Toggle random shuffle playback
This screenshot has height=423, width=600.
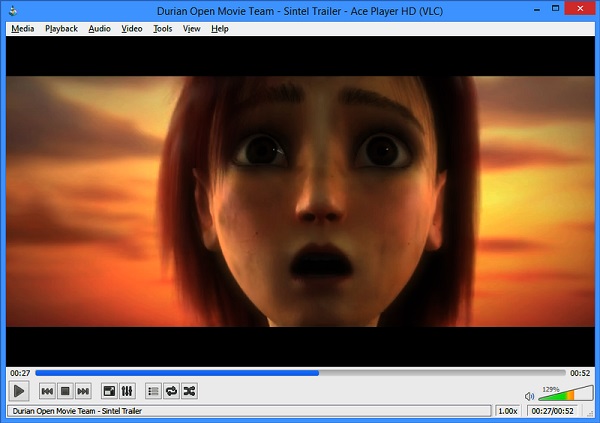coord(190,391)
